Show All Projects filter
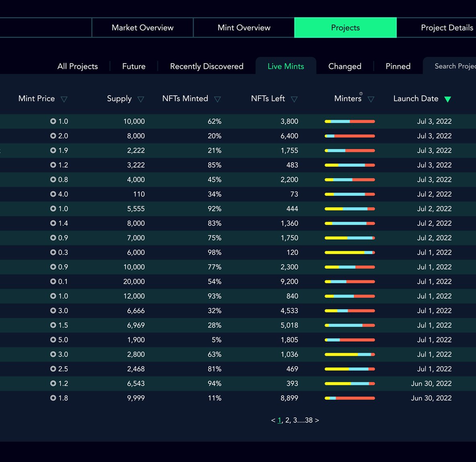 pos(78,66)
